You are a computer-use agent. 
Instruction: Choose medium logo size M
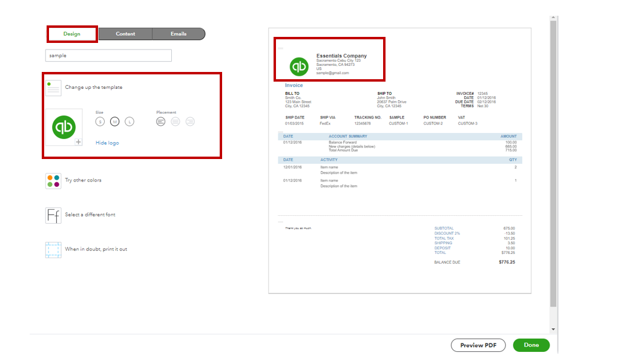[x=114, y=121]
